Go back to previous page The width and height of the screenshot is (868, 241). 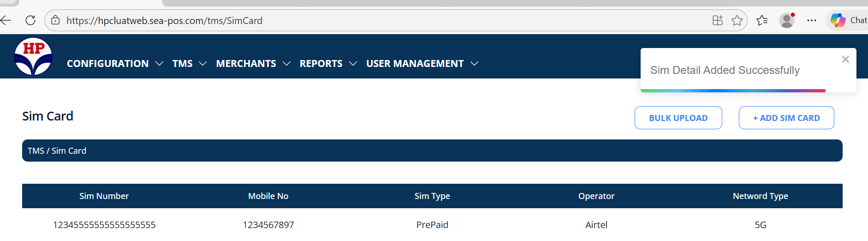6,20
